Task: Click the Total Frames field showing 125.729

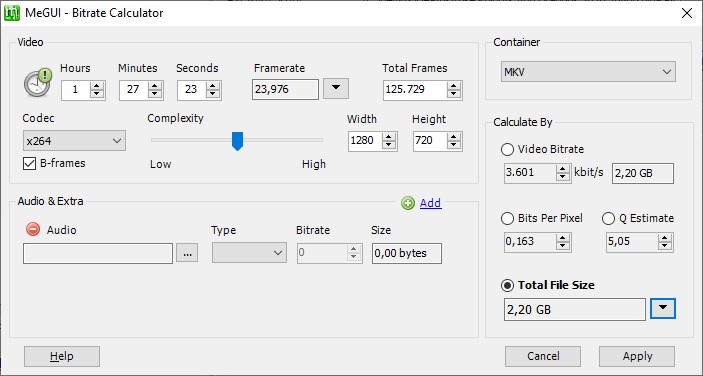Action: (x=415, y=90)
